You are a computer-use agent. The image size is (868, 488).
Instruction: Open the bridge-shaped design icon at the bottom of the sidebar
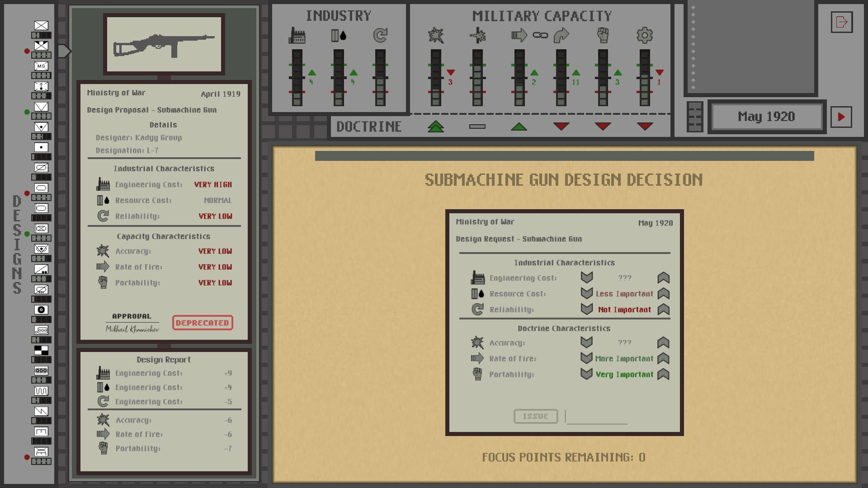point(41,452)
